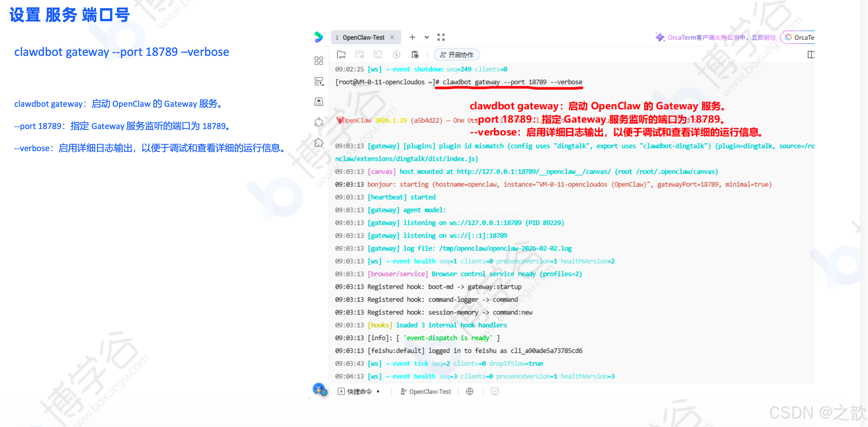868x427 pixels.
Task: Click the Tmux session icon in toolbar
Action: [378, 55]
